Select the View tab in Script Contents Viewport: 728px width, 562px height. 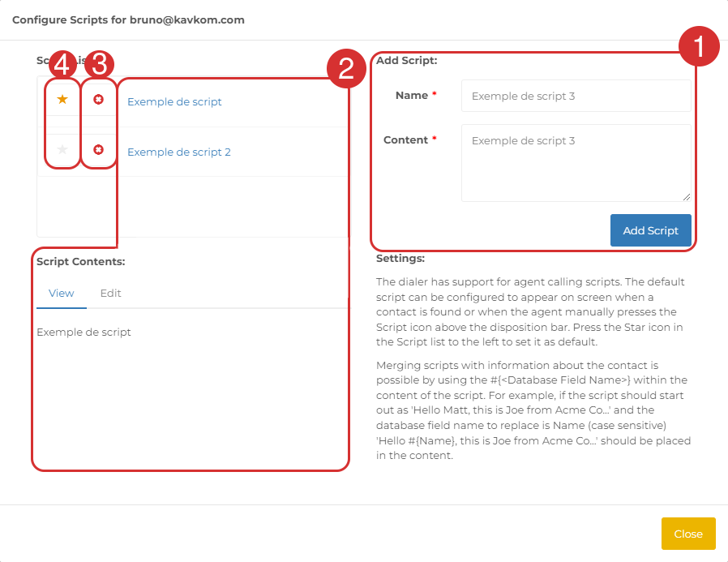[x=61, y=294]
